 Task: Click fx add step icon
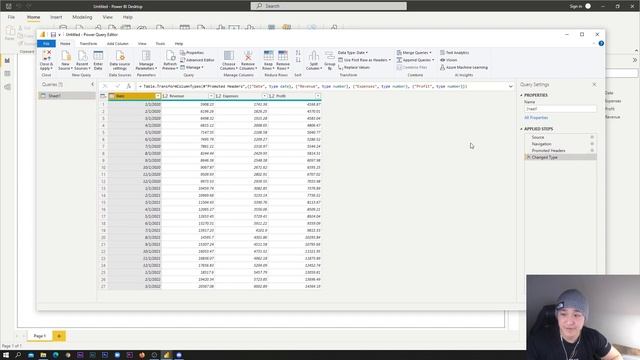[x=129, y=87]
